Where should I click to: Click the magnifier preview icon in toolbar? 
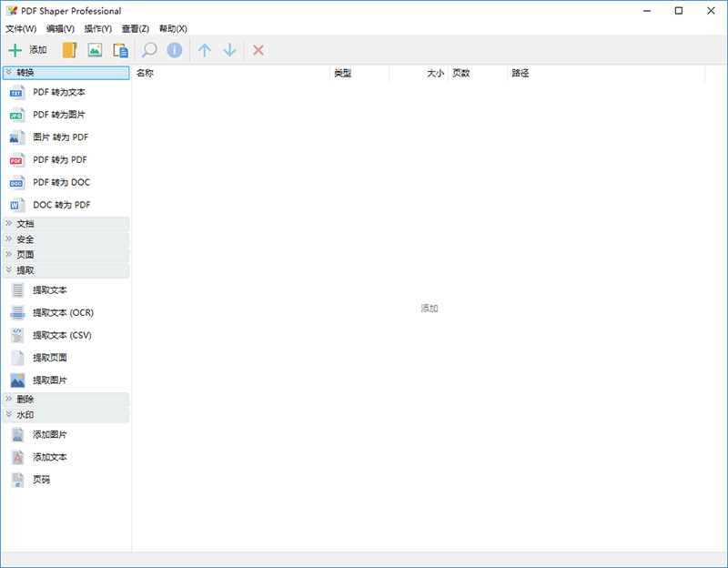pyautogui.click(x=149, y=50)
